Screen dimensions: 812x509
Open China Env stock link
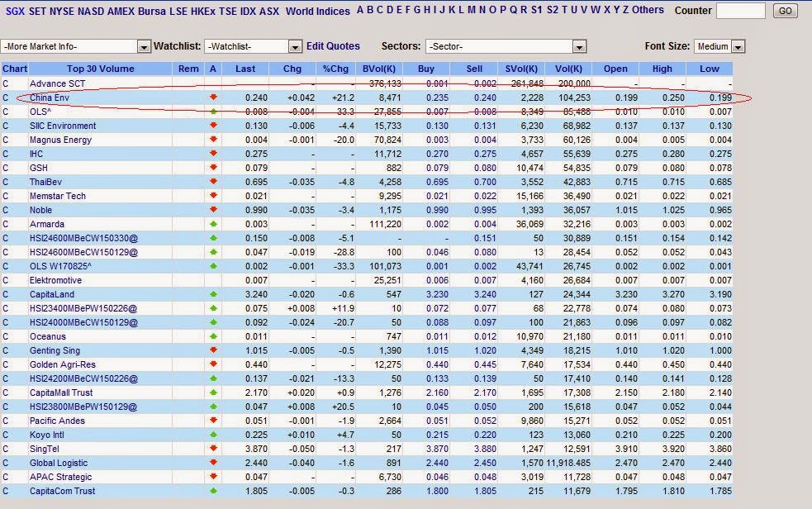click(x=50, y=98)
